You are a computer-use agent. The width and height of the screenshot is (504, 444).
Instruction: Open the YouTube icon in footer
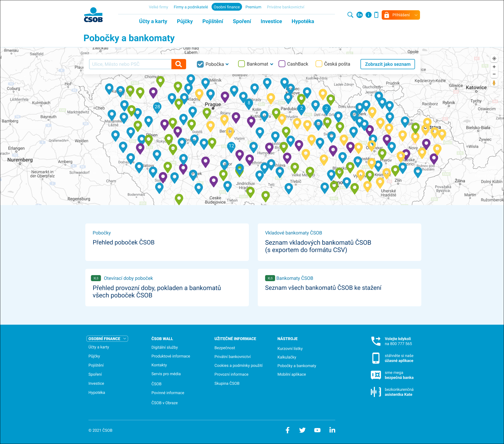[x=317, y=430]
